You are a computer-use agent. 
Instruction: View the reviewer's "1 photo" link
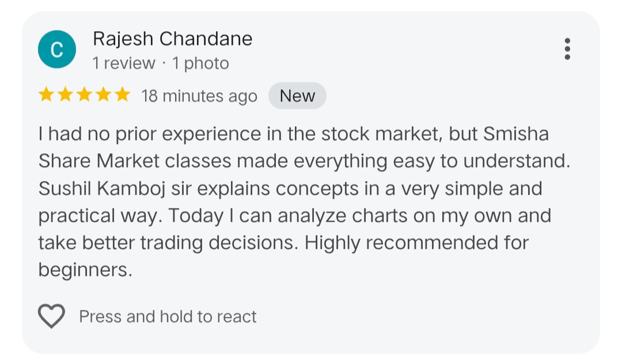coord(200,63)
